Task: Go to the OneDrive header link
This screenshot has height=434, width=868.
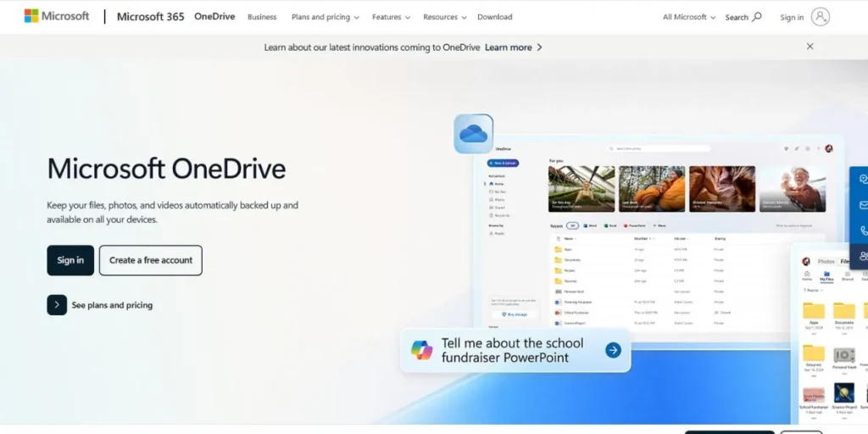Action: [x=214, y=17]
